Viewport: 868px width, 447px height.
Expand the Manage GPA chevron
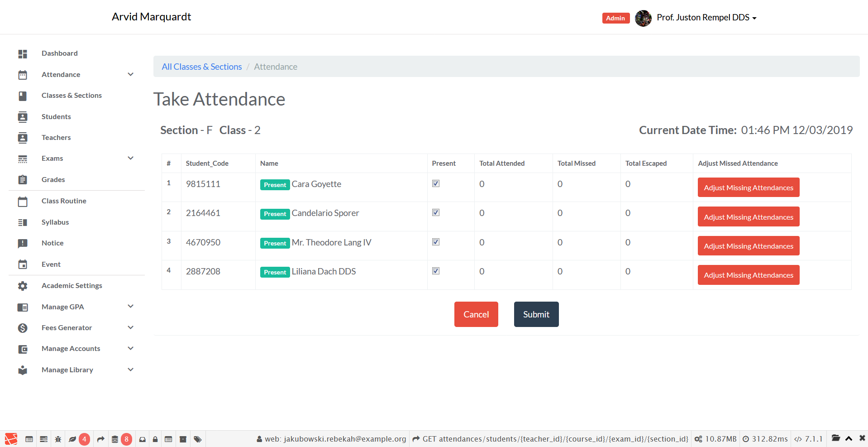click(130, 306)
